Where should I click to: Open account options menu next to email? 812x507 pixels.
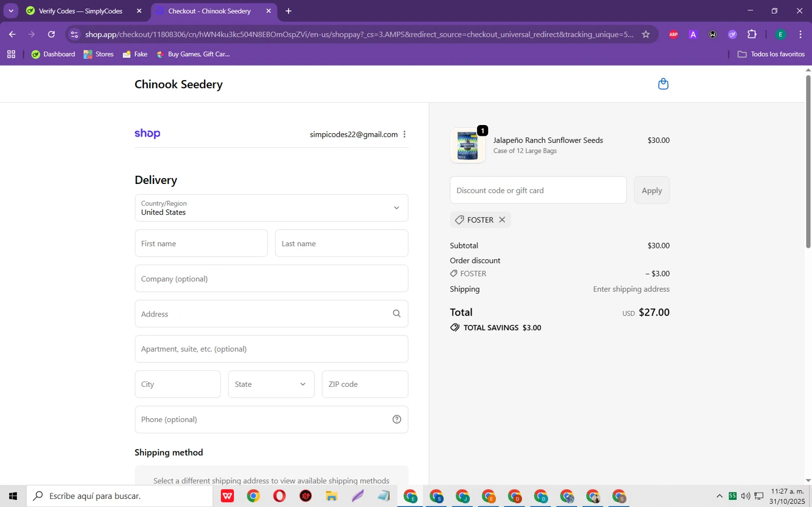pos(404,134)
